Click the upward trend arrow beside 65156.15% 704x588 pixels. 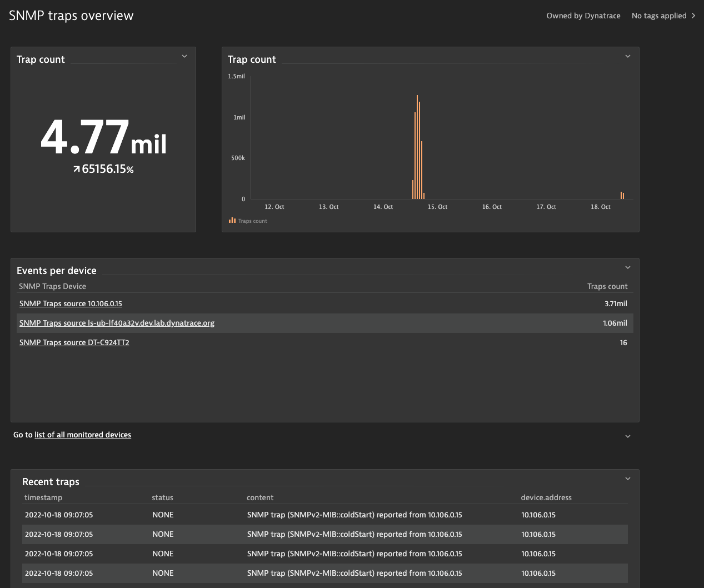77,169
